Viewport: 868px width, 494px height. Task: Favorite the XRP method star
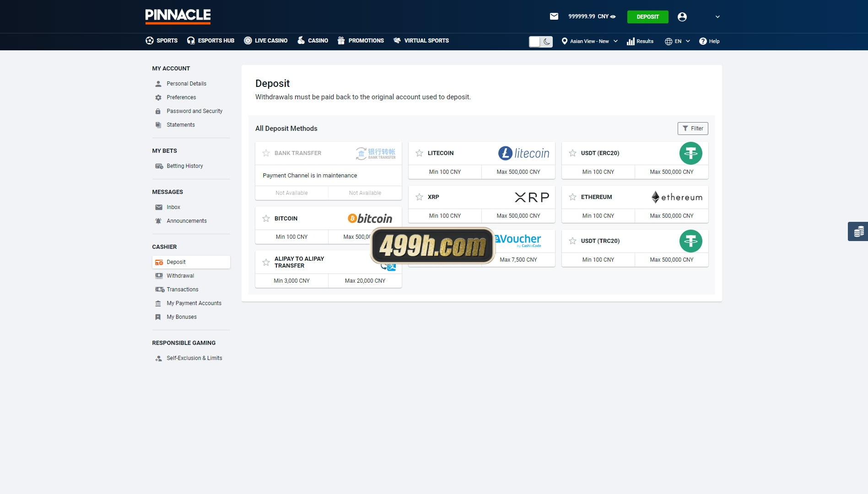coord(419,197)
